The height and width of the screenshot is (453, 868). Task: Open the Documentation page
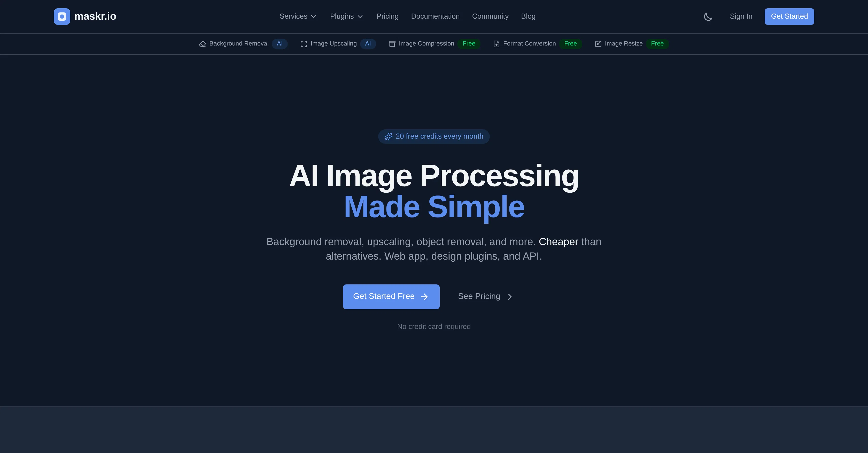point(435,16)
